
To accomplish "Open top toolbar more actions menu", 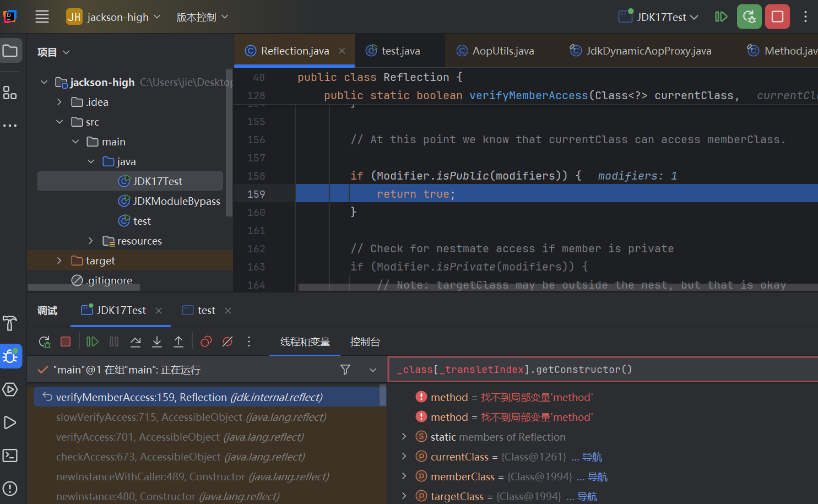I will click(805, 17).
